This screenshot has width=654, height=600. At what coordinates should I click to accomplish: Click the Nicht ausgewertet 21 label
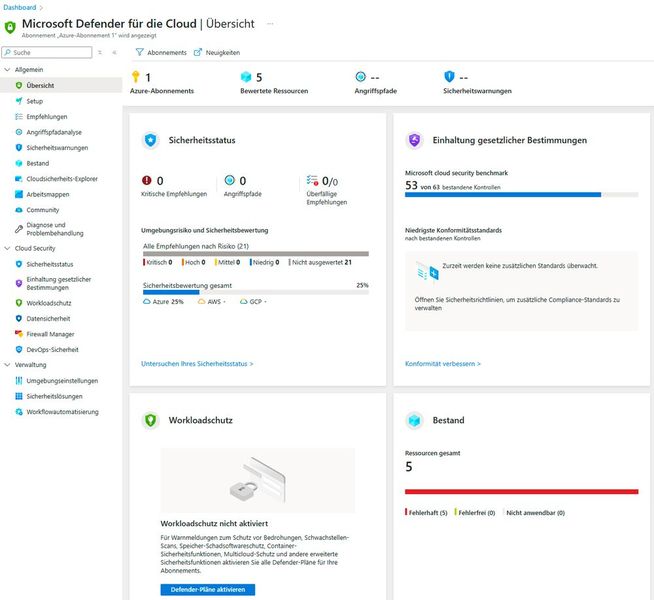(x=320, y=262)
